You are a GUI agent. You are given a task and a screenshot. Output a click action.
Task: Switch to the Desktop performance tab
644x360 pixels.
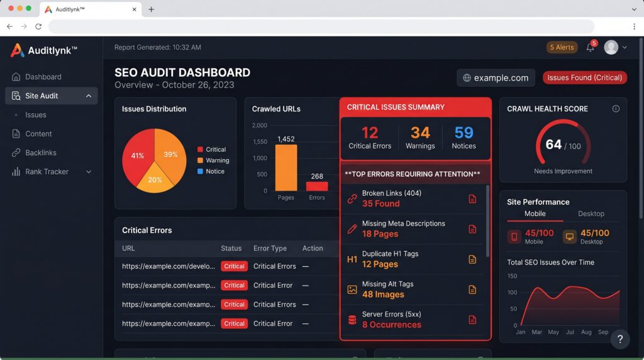[591, 214]
